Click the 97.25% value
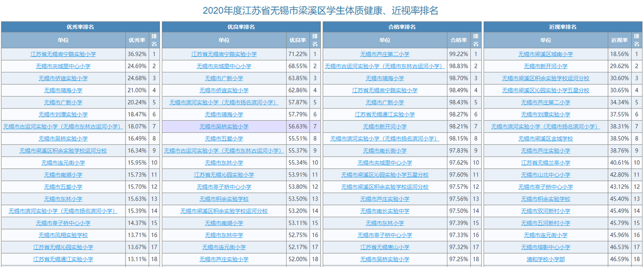Screen dimensions: 644x267 459,259
